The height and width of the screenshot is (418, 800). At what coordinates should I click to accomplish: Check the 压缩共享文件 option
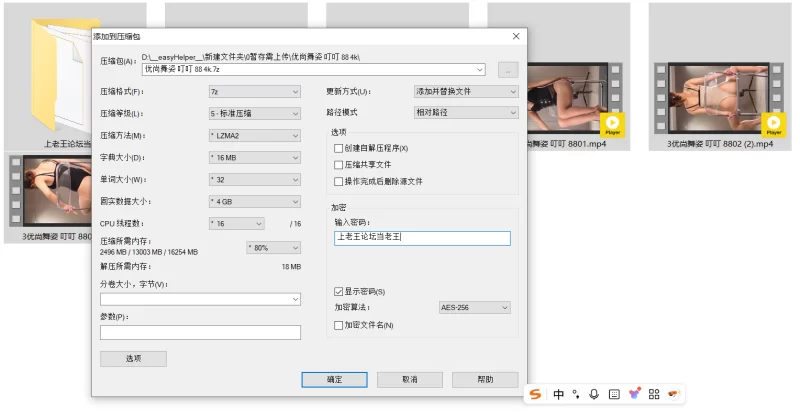339,164
